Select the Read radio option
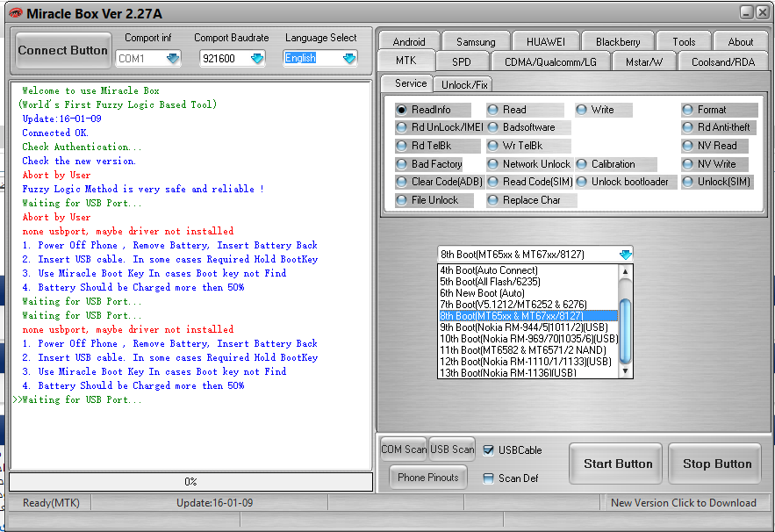This screenshot has height=532, width=775. click(x=524, y=110)
